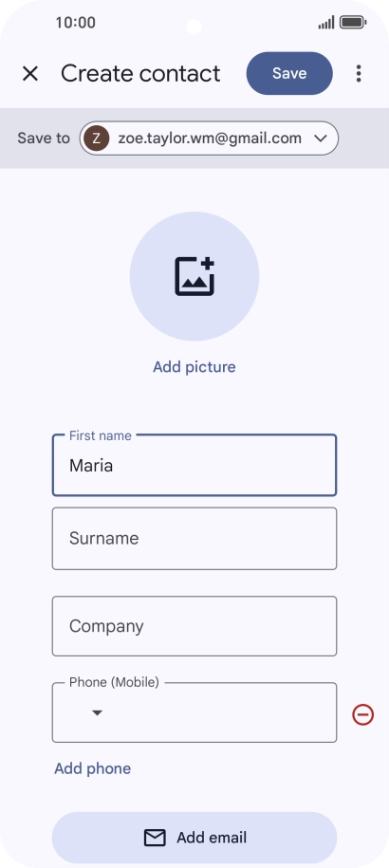Tap the signal strength icon
Viewport: 389px width, 868px height.
326,23
